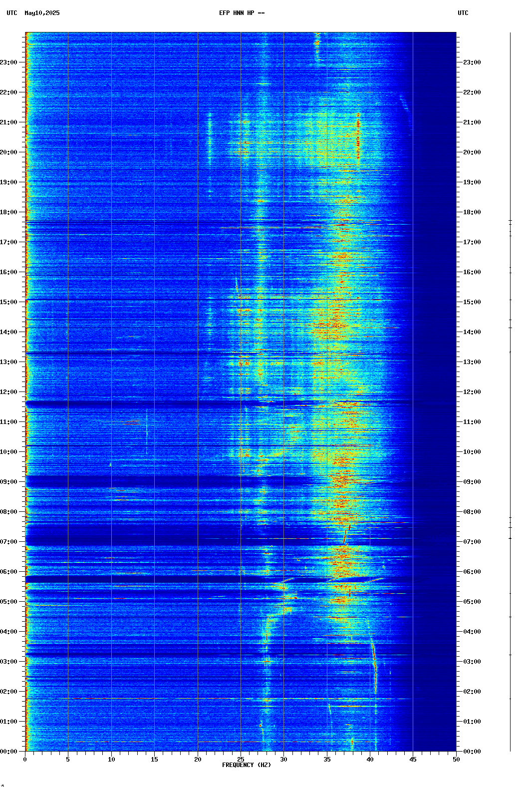This screenshot has width=532, height=791.
Task: Click the left-axis "16:00" time label
Action: 8,272
